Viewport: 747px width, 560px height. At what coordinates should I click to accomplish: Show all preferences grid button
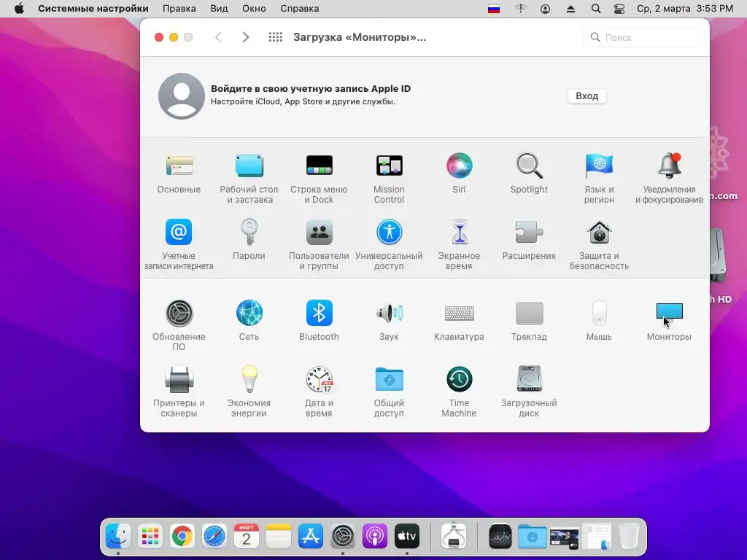[x=275, y=37]
